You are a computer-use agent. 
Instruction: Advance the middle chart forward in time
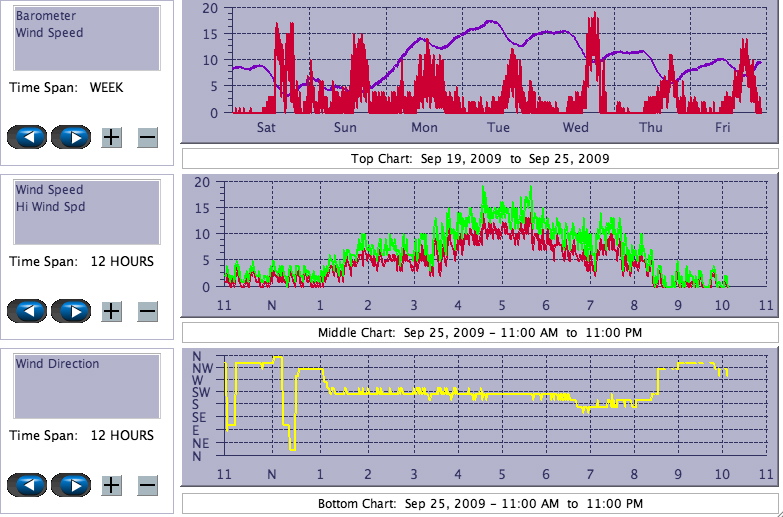(71, 311)
